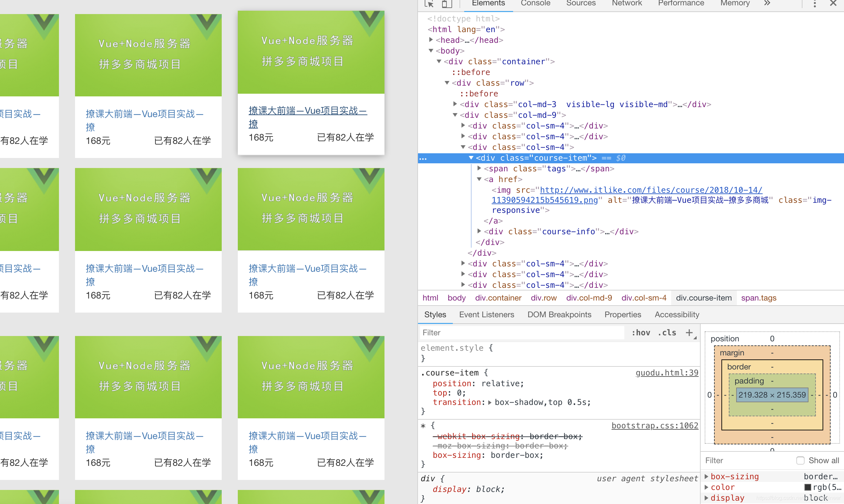Screen dimensions: 844x504
Task: Select div.course-item breadcrumb
Action: click(x=704, y=298)
